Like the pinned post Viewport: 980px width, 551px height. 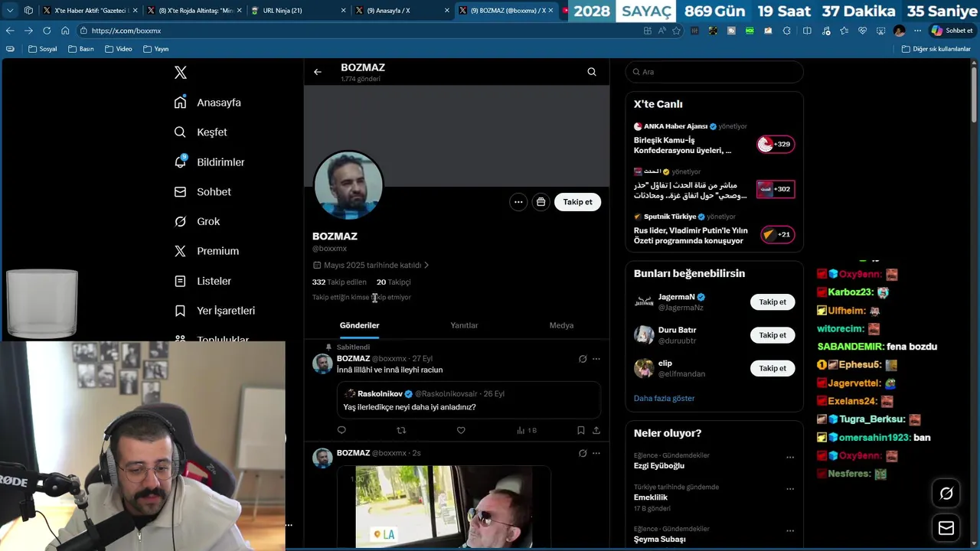(461, 431)
